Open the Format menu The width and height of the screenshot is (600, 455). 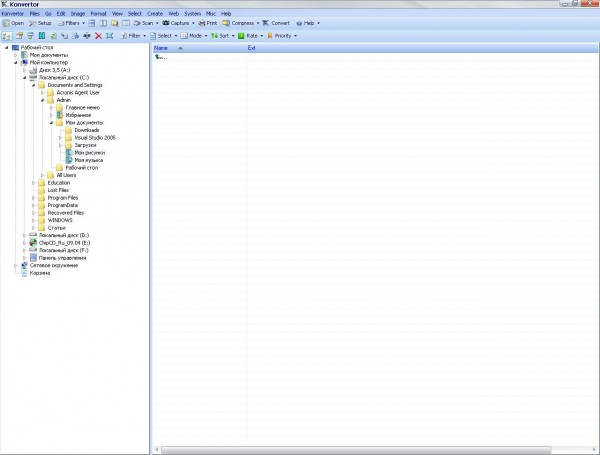click(98, 14)
